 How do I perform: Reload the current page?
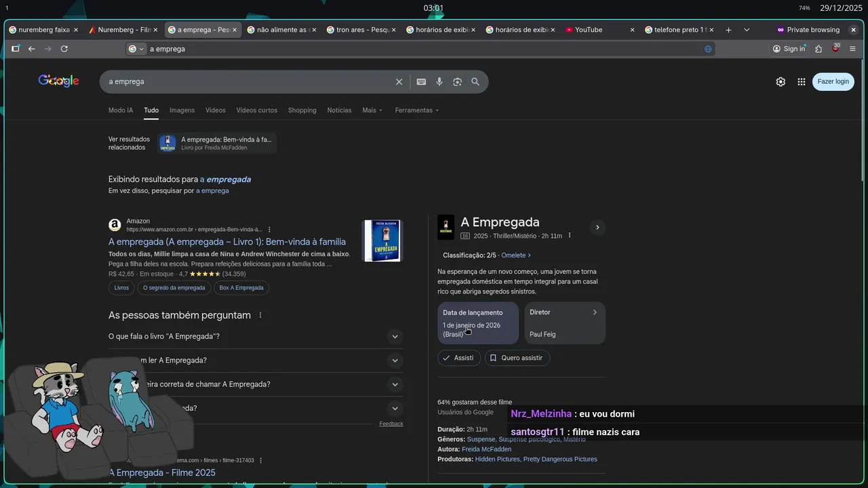tap(64, 49)
